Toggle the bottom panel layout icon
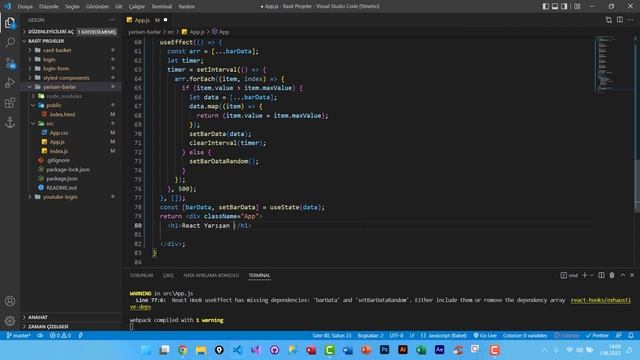This screenshot has width=640, height=360. point(555,6)
